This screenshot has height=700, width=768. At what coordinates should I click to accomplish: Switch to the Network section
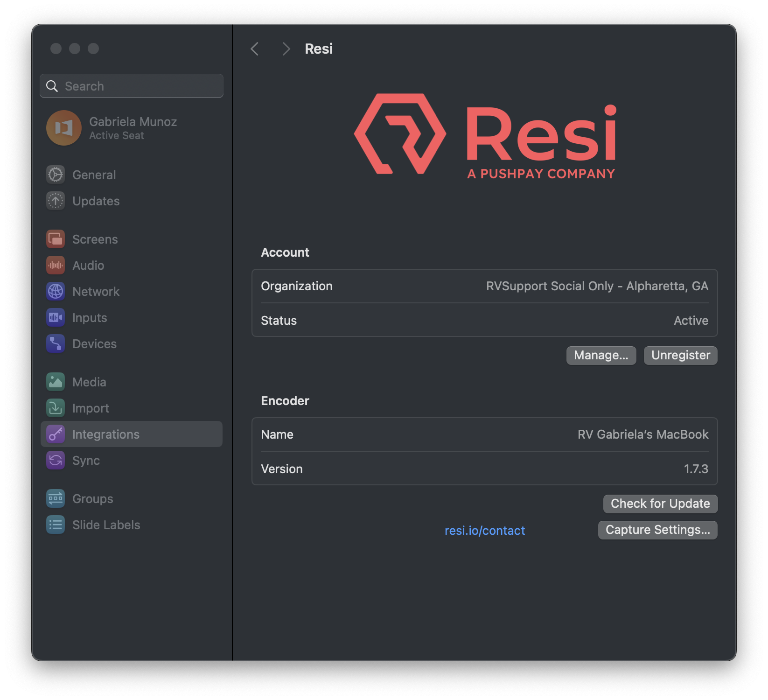click(96, 291)
